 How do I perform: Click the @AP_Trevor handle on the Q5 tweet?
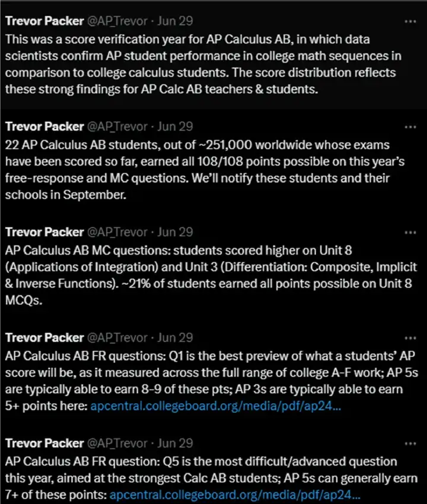tap(117, 443)
